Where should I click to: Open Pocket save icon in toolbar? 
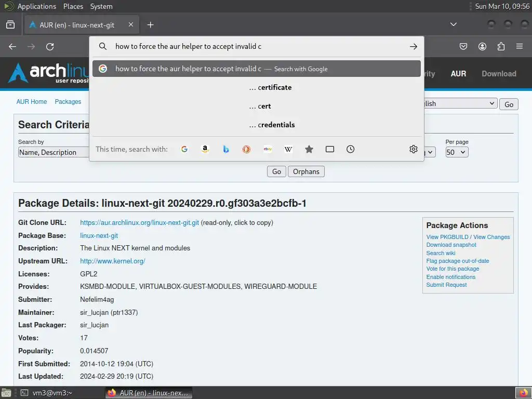coord(463,46)
